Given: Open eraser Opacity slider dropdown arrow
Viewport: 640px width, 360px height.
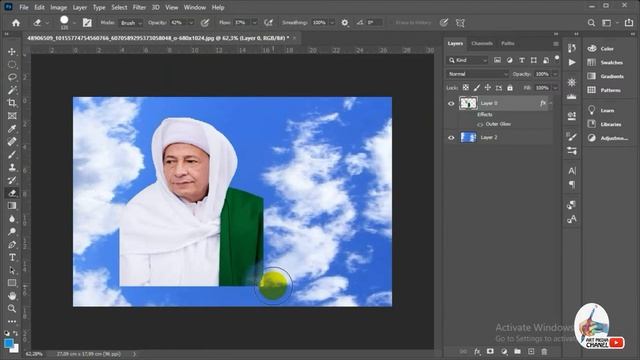Looking at the screenshot, I should pos(191,23).
